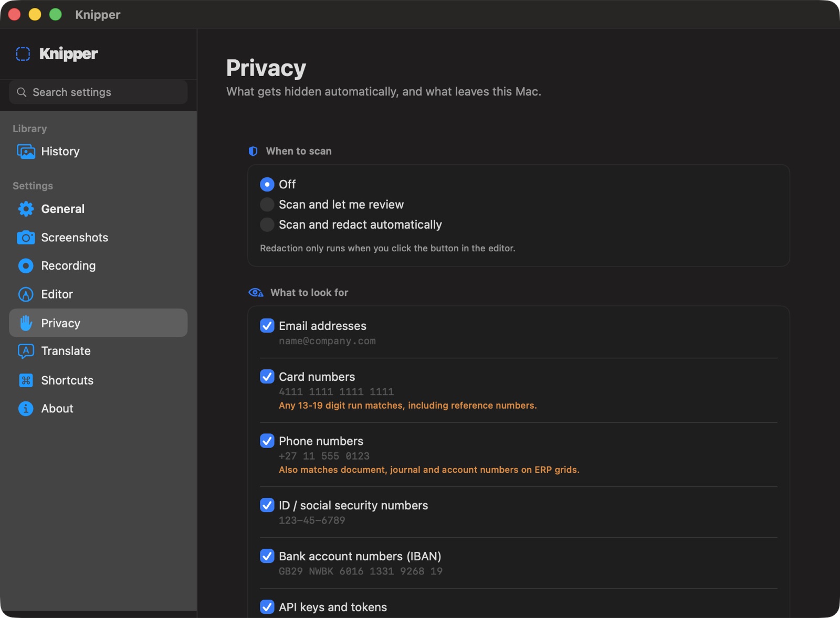The width and height of the screenshot is (840, 618).
Task: Click the About info icon
Action: (x=26, y=409)
